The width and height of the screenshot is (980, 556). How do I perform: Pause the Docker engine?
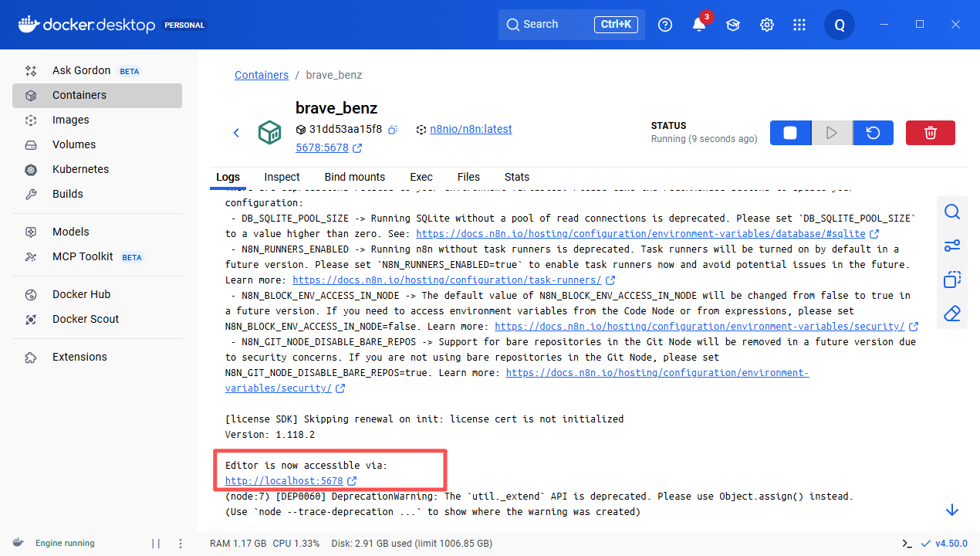pyautogui.click(x=156, y=543)
